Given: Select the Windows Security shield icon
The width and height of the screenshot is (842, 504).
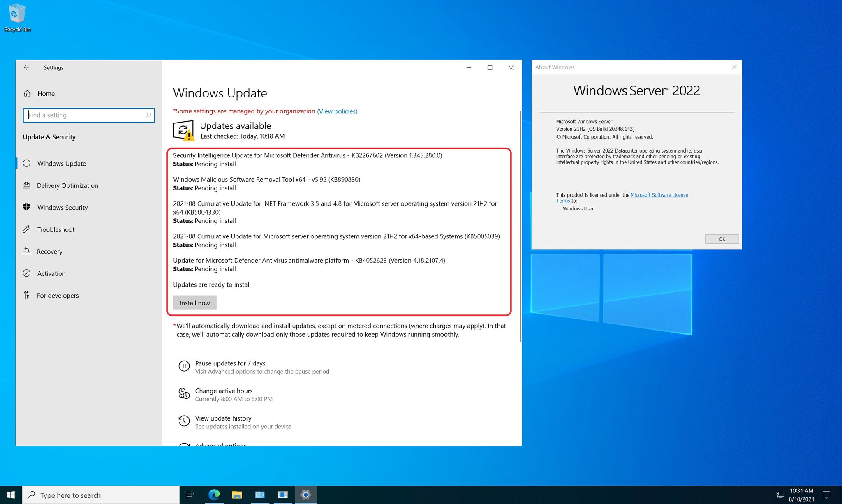Looking at the screenshot, I should pos(27,207).
